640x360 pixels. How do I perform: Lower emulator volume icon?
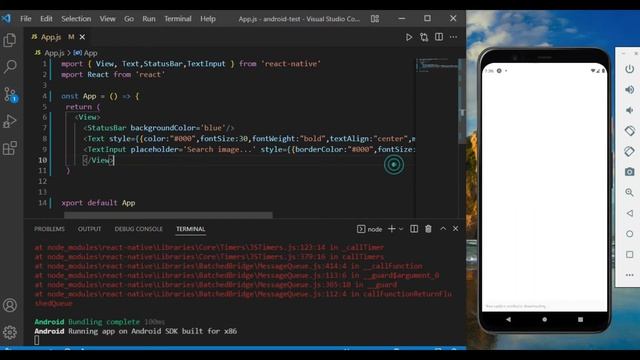629,110
